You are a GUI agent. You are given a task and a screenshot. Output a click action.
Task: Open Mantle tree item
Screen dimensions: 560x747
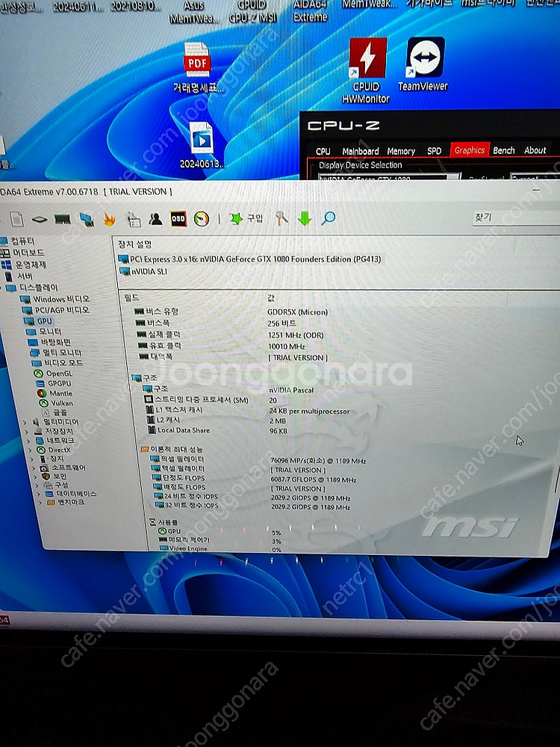pos(55,394)
